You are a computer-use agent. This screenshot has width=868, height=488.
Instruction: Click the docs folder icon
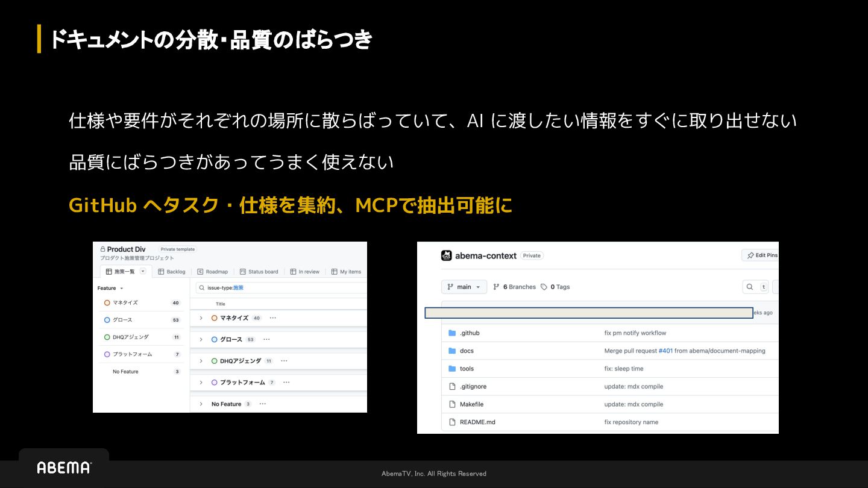[x=453, y=351]
